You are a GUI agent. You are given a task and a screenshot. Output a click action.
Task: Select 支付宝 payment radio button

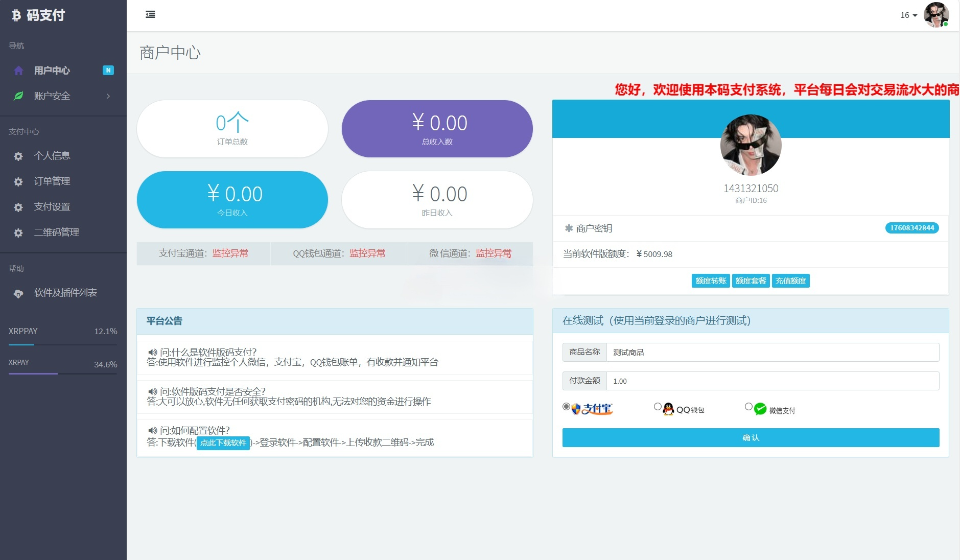(566, 406)
